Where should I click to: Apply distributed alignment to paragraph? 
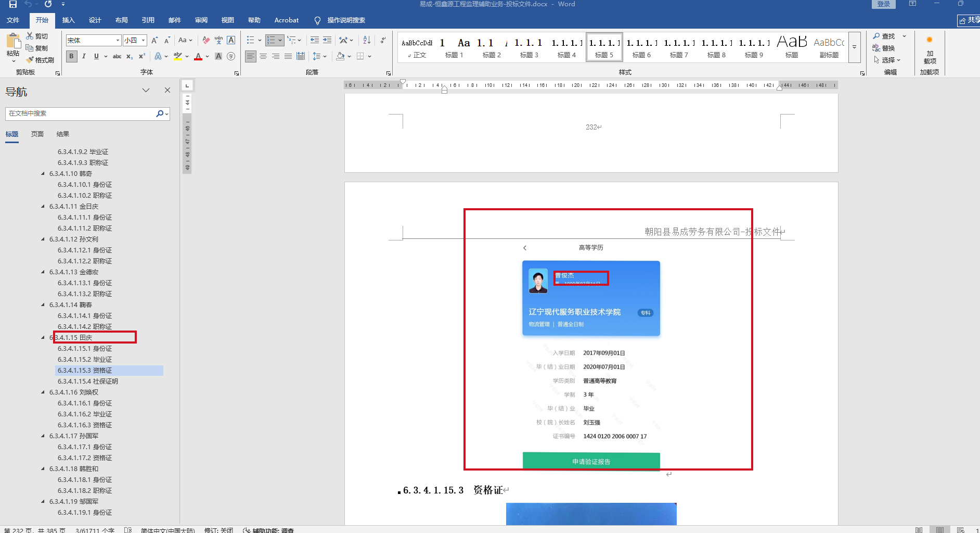pos(300,56)
